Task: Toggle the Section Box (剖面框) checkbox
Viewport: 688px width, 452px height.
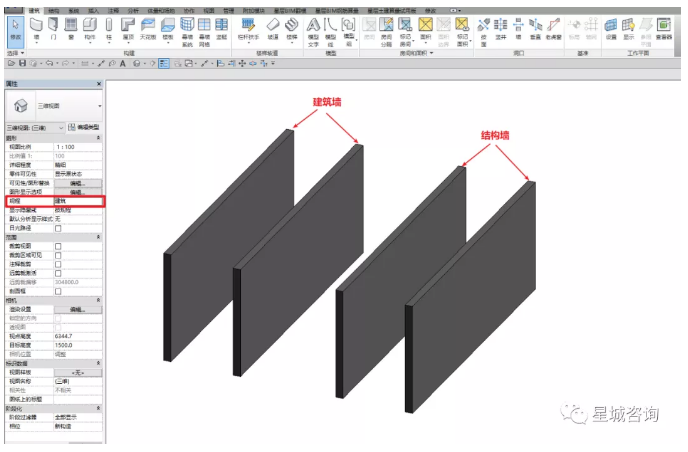Action: point(58,291)
